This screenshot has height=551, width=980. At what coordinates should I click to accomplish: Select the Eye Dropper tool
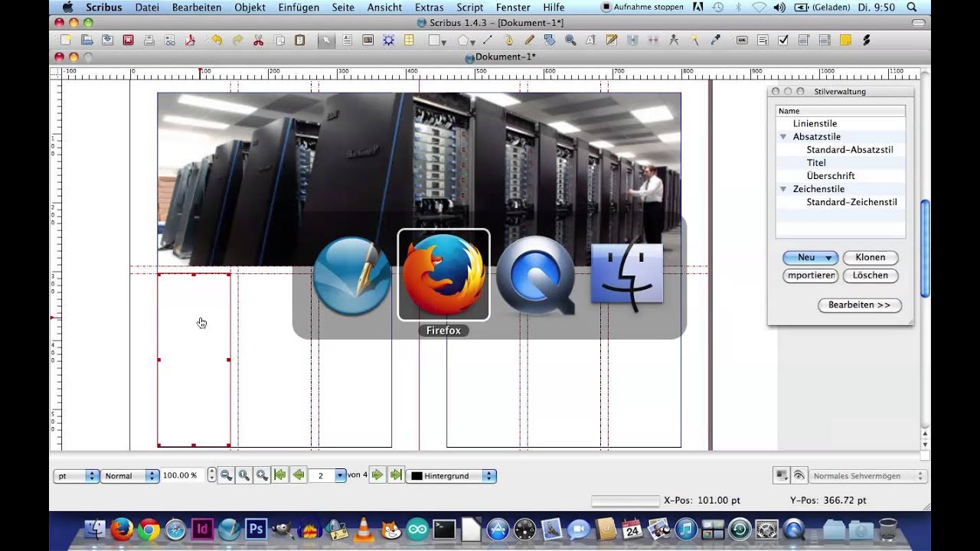click(716, 40)
